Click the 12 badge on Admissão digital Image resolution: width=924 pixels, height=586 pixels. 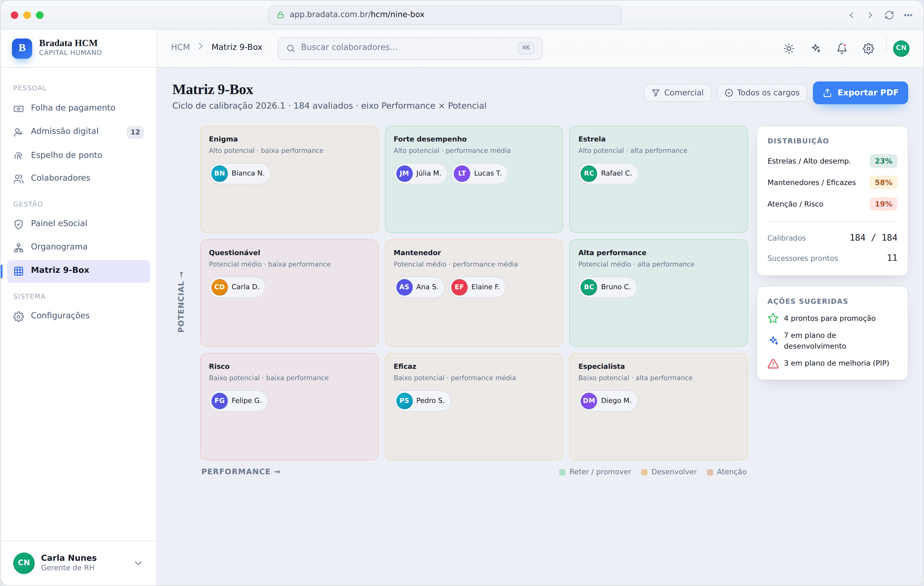point(135,132)
